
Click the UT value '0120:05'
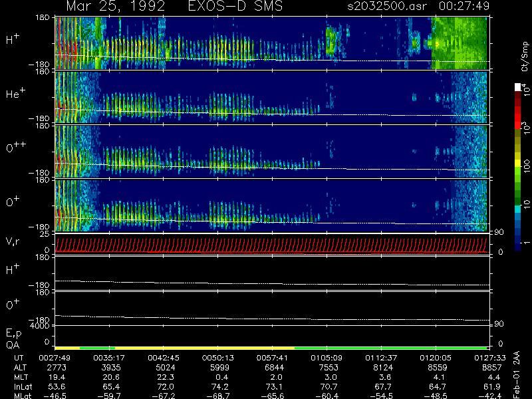(436, 358)
